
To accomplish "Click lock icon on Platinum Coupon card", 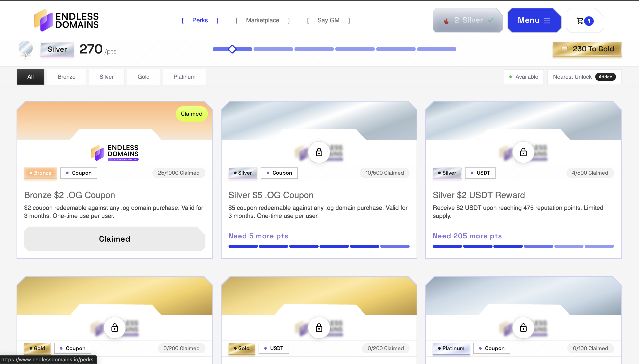I will [x=523, y=327].
